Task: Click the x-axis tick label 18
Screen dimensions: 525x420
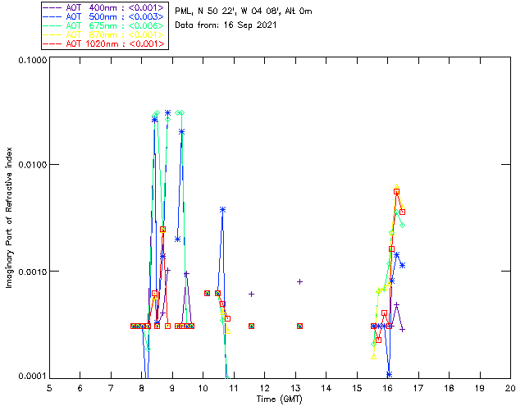Action: (x=449, y=388)
